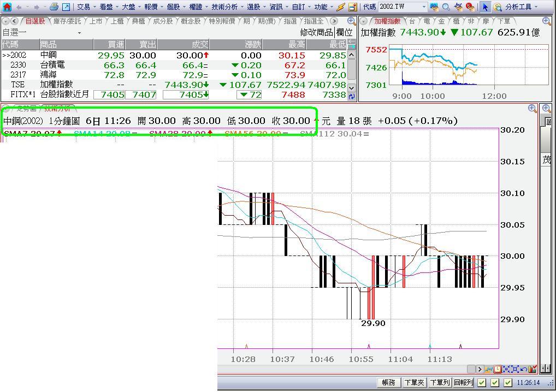Click the forward navigation arrow
The image size is (556, 392).
pos(36,7)
